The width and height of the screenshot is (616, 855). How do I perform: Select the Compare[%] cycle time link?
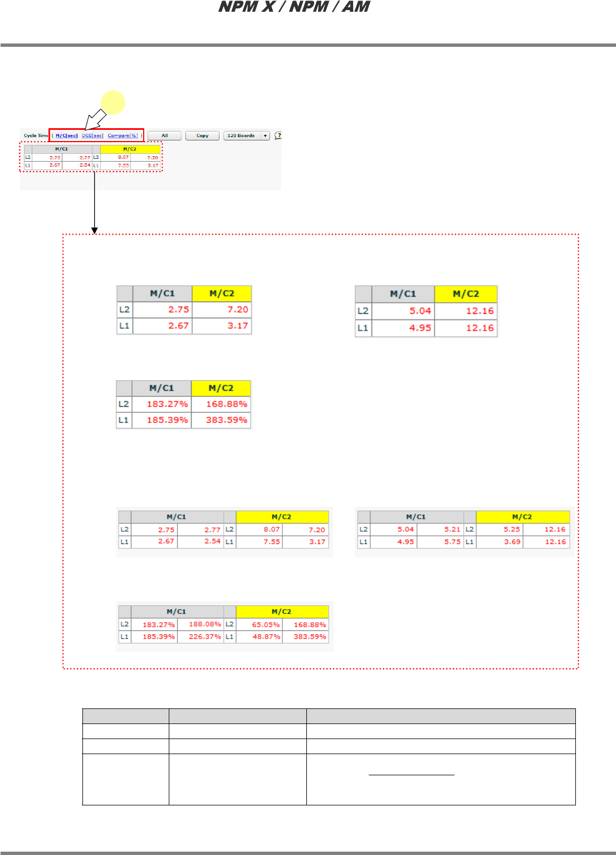pyautogui.click(x=123, y=135)
